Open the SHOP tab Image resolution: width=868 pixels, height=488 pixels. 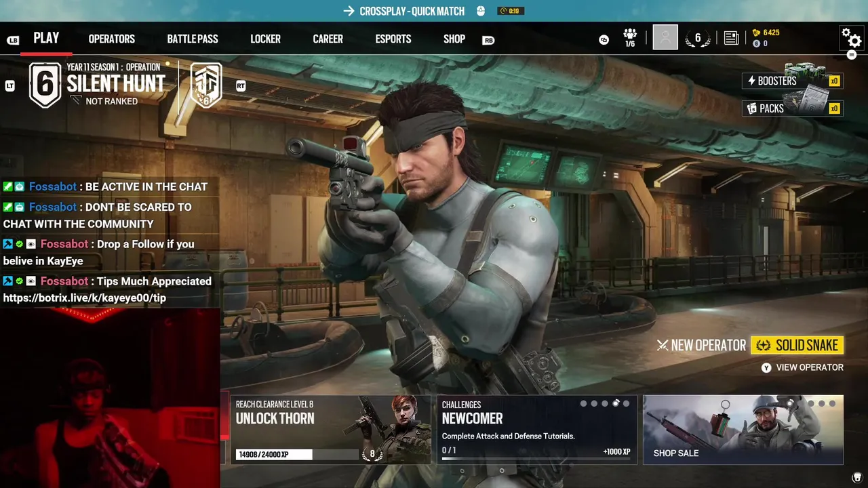click(454, 39)
